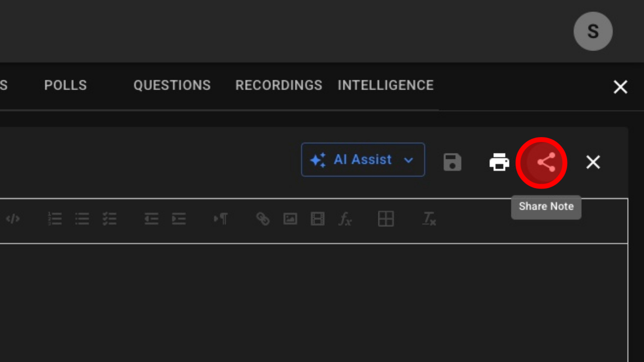Increase the indent level
This screenshot has height=362, width=644.
point(179,219)
